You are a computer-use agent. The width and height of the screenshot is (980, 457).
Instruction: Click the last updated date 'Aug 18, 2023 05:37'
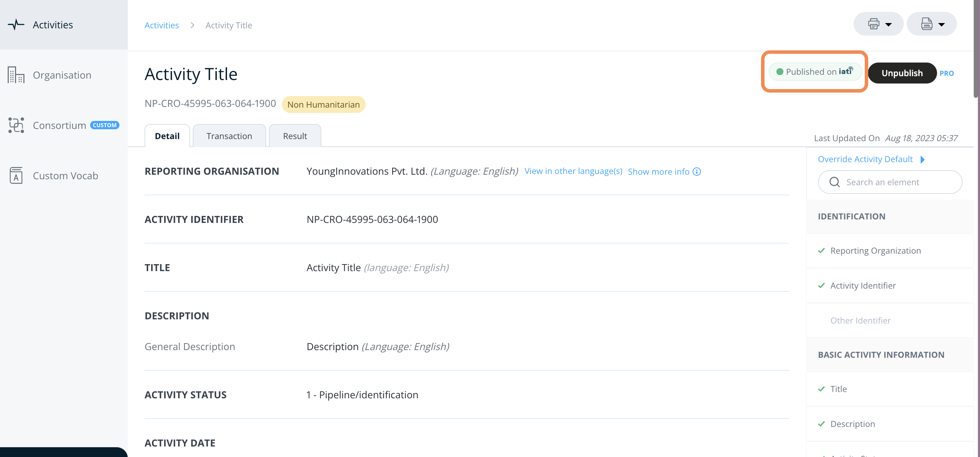coord(921,138)
